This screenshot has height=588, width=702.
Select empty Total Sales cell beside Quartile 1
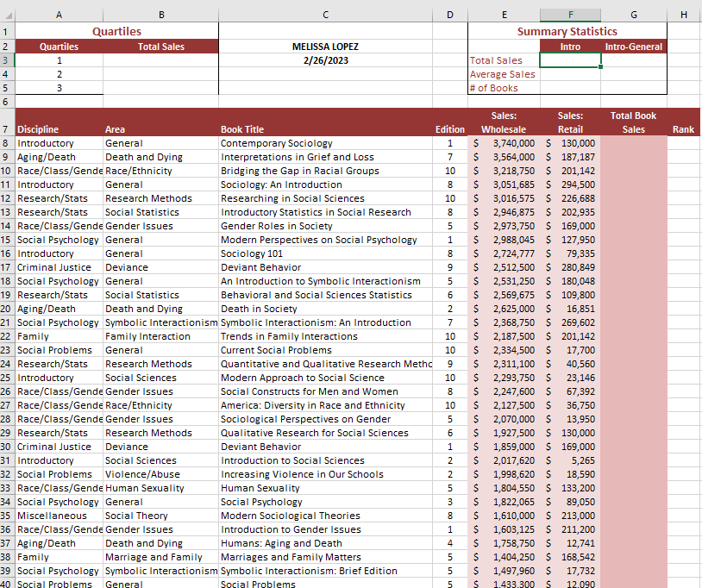coord(161,60)
